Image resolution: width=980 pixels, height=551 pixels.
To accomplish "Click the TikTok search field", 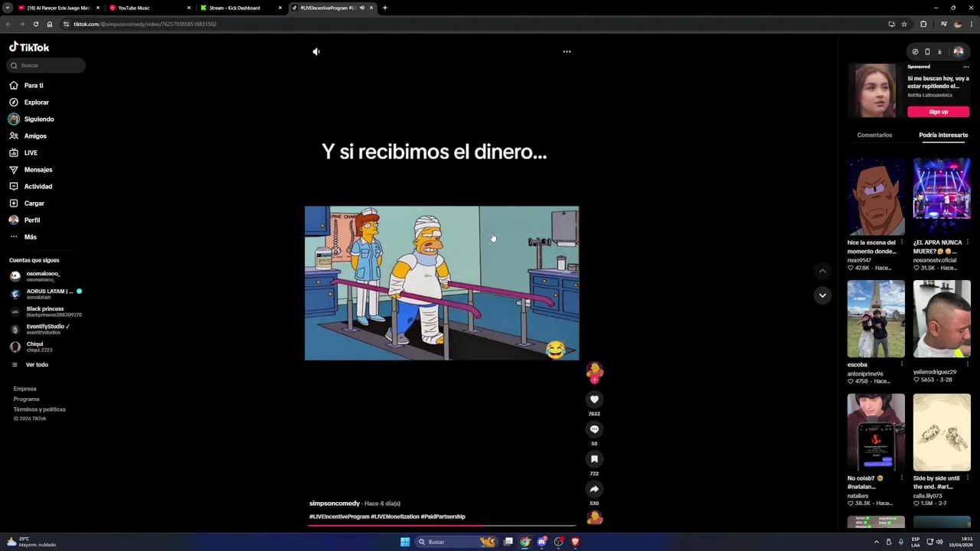I will pyautogui.click(x=47, y=65).
